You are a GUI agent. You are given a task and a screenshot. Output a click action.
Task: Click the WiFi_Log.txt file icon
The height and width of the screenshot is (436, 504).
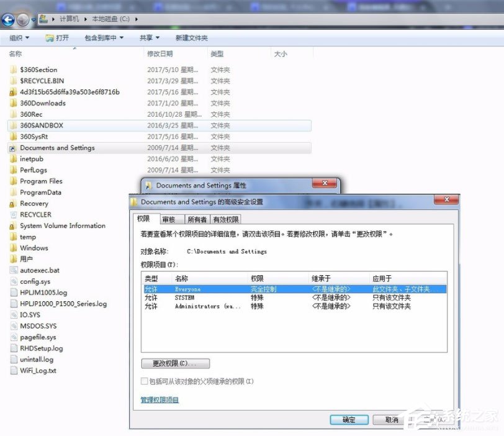[14, 370]
